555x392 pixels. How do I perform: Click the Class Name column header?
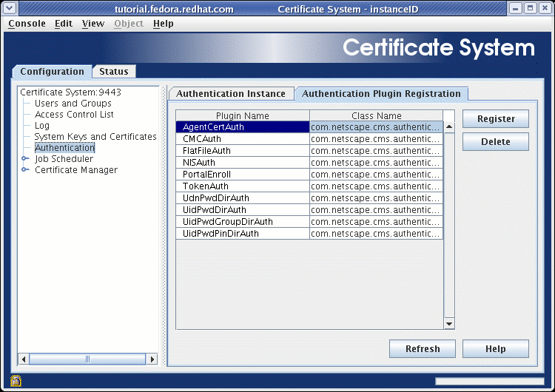(x=376, y=115)
